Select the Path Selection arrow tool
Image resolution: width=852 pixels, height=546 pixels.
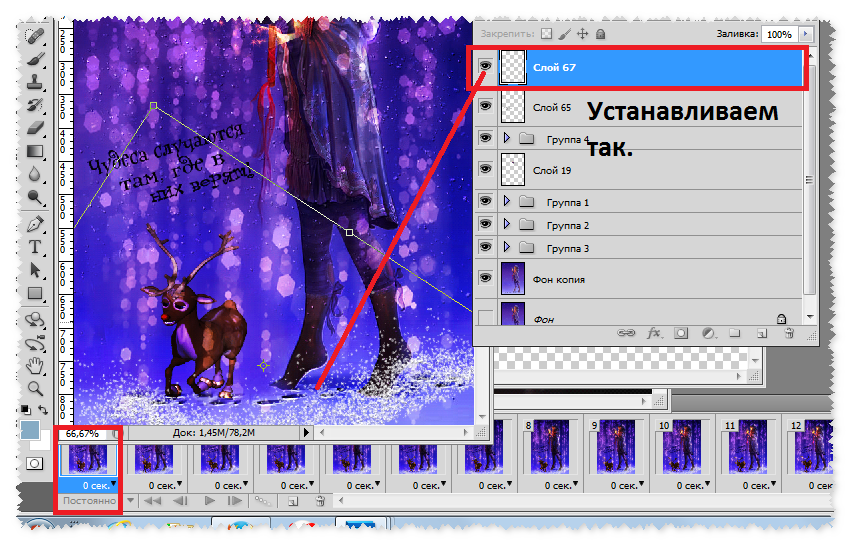pos(35,269)
